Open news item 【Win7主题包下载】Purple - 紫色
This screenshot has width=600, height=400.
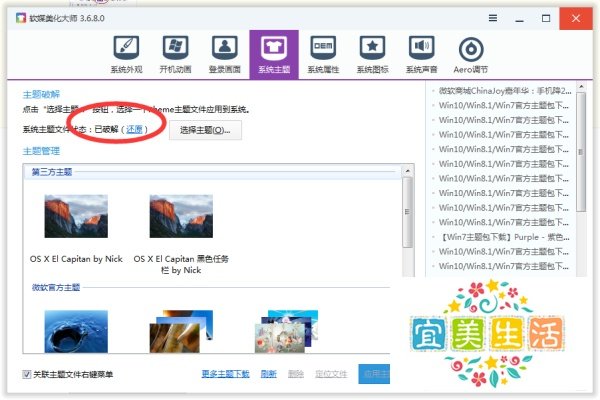pos(505,237)
